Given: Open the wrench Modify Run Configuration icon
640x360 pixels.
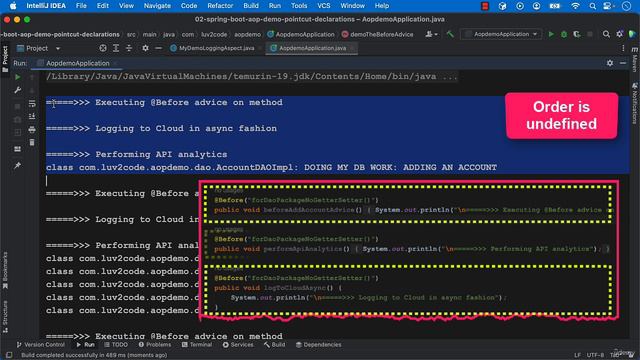Looking at the screenshot, I should pos(18,90).
